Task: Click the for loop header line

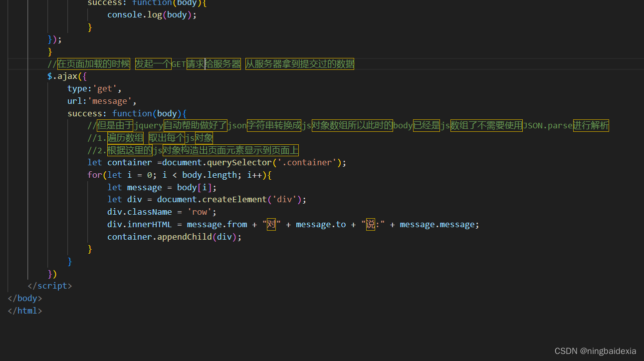Action: (x=180, y=175)
